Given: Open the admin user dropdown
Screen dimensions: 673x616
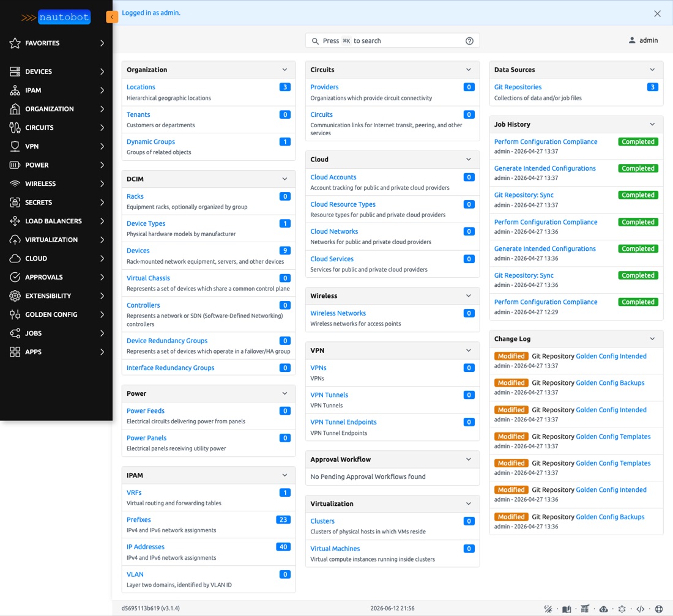Looking at the screenshot, I should (643, 40).
